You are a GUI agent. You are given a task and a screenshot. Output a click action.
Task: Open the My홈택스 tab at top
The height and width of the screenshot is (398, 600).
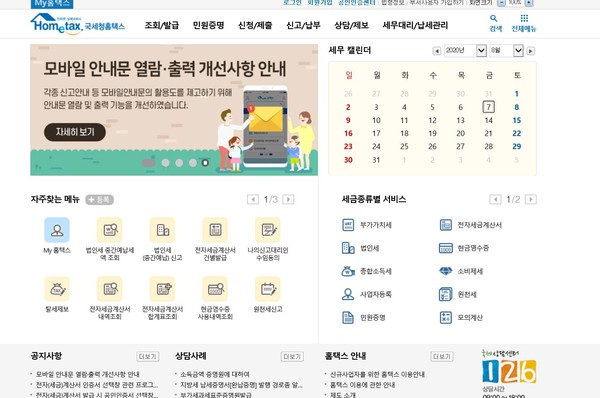tap(52, 3)
